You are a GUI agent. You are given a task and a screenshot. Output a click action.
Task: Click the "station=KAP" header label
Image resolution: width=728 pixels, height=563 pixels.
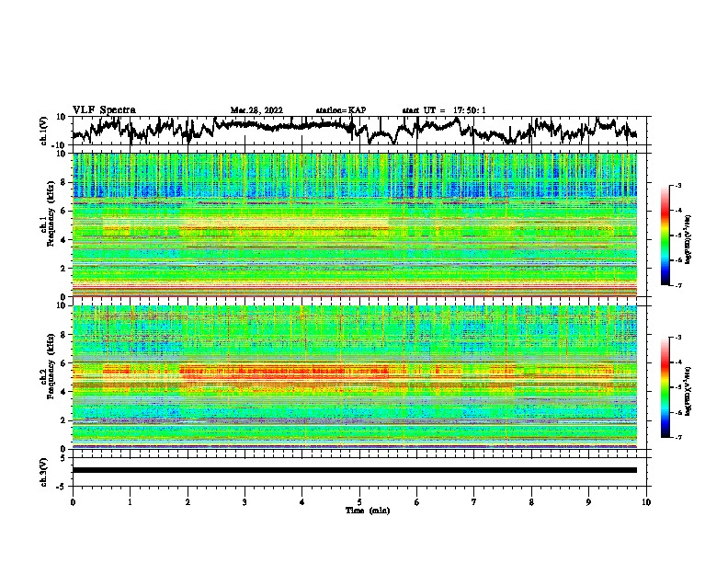tap(341, 110)
